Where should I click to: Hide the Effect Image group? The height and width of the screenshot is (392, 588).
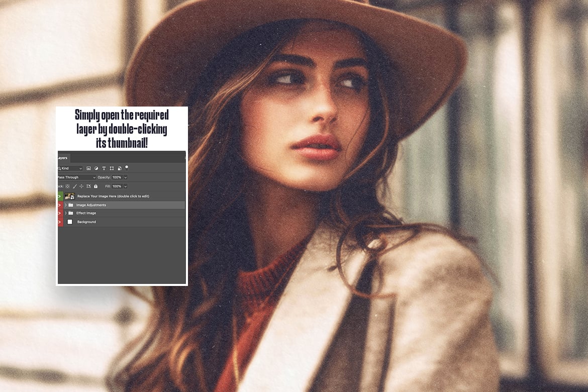click(x=60, y=213)
